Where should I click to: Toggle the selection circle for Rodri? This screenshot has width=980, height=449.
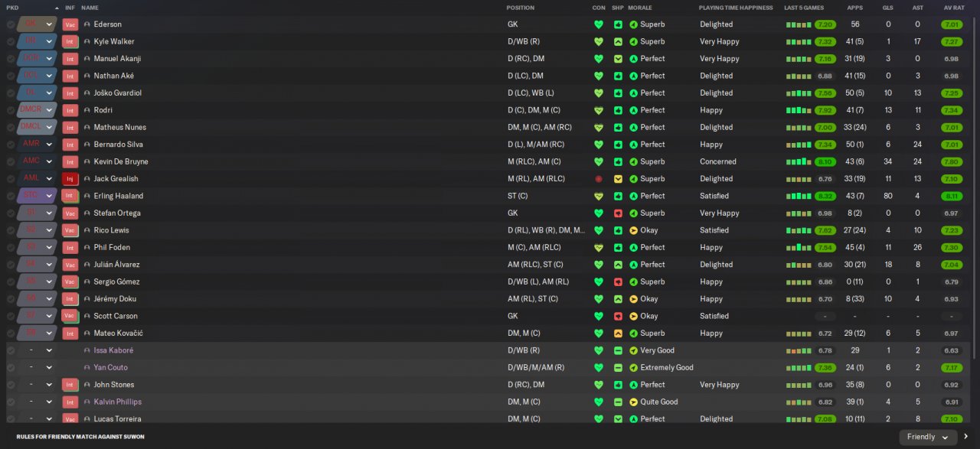(x=10, y=110)
